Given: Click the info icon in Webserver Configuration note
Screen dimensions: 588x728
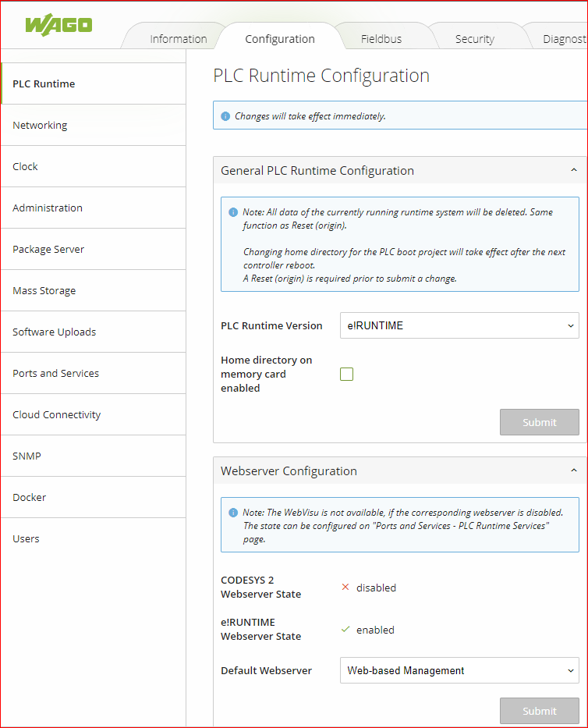Looking at the screenshot, I should click(233, 513).
